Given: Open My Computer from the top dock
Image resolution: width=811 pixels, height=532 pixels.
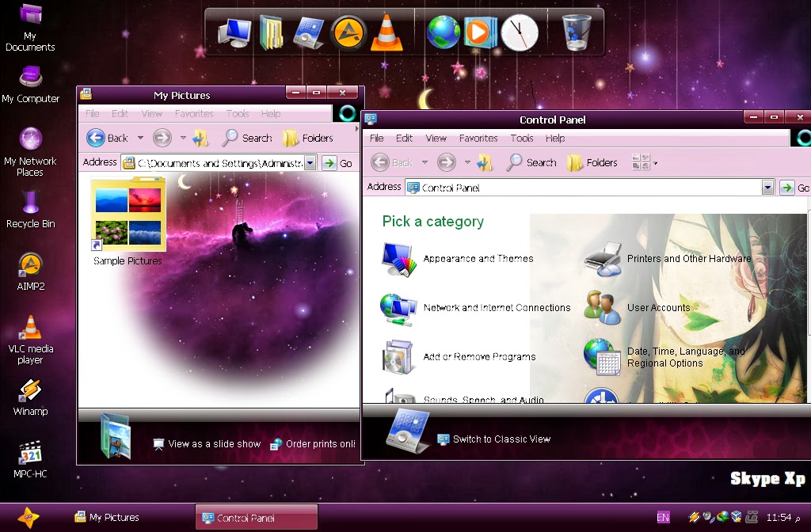Looking at the screenshot, I should click(x=234, y=32).
